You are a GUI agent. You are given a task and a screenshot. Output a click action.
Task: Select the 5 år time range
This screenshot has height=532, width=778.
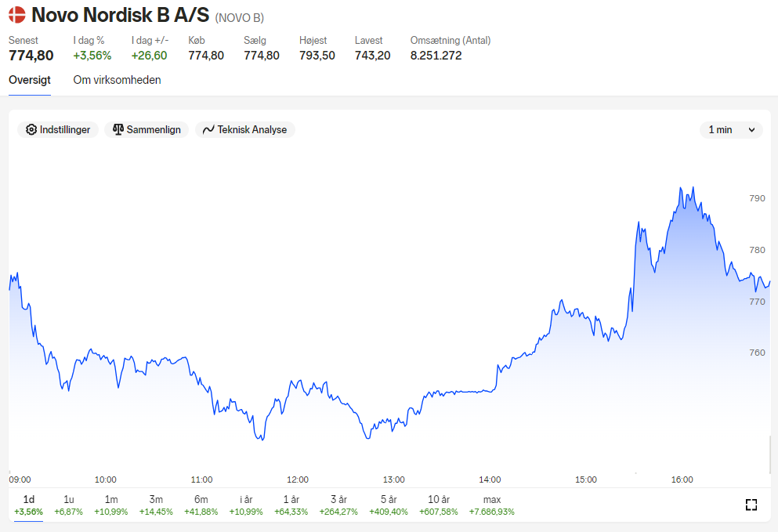tap(389, 505)
